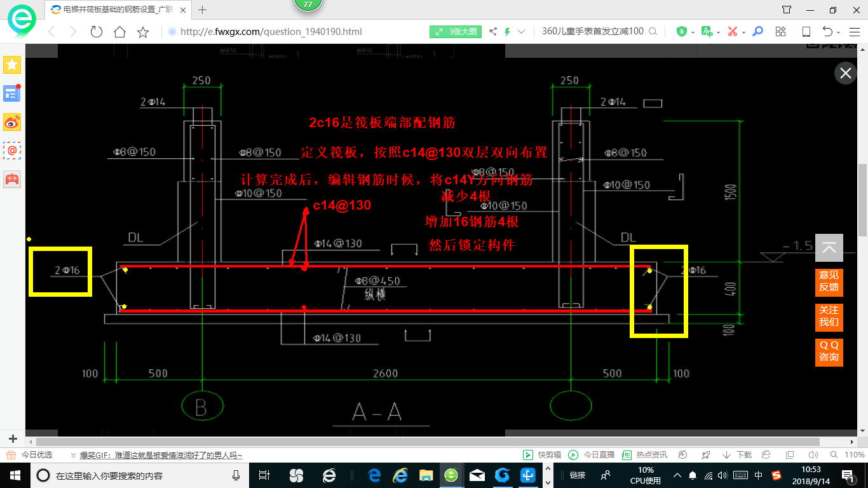Click the volume speaker tray icon

pyautogui.click(x=724, y=475)
